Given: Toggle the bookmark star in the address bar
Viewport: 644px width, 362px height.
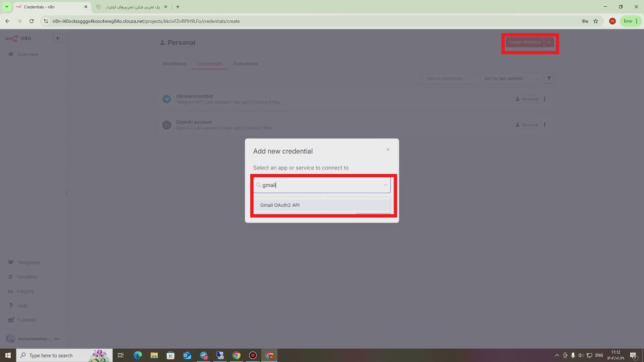Looking at the screenshot, I should pos(596,21).
